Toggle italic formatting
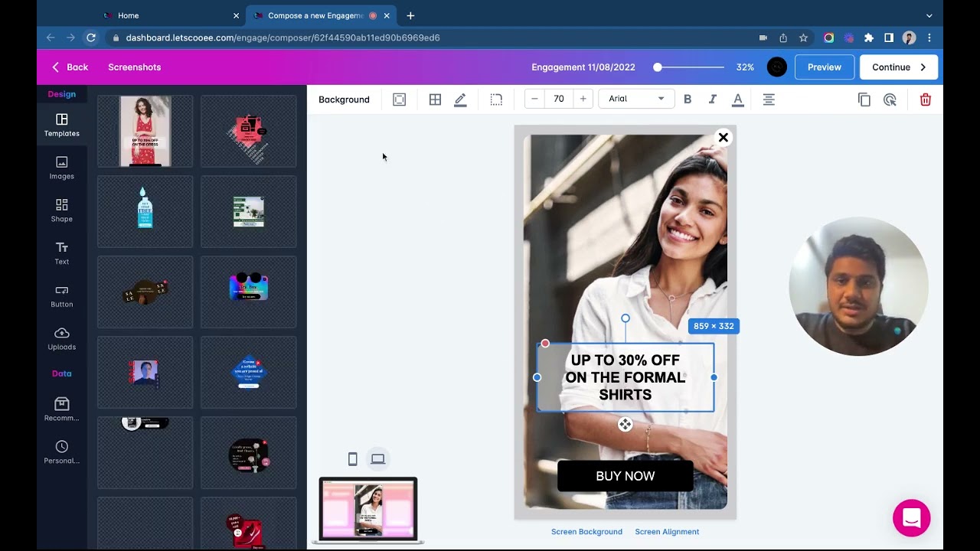The height and width of the screenshot is (551, 980). pos(713,99)
